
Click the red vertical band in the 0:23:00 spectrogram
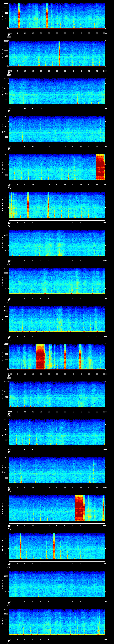tap(59, 54)
